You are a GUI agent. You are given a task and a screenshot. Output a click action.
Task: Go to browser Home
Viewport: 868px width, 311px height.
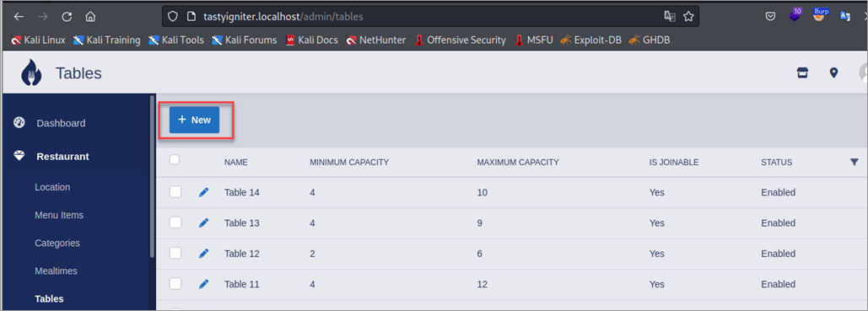tap(91, 17)
